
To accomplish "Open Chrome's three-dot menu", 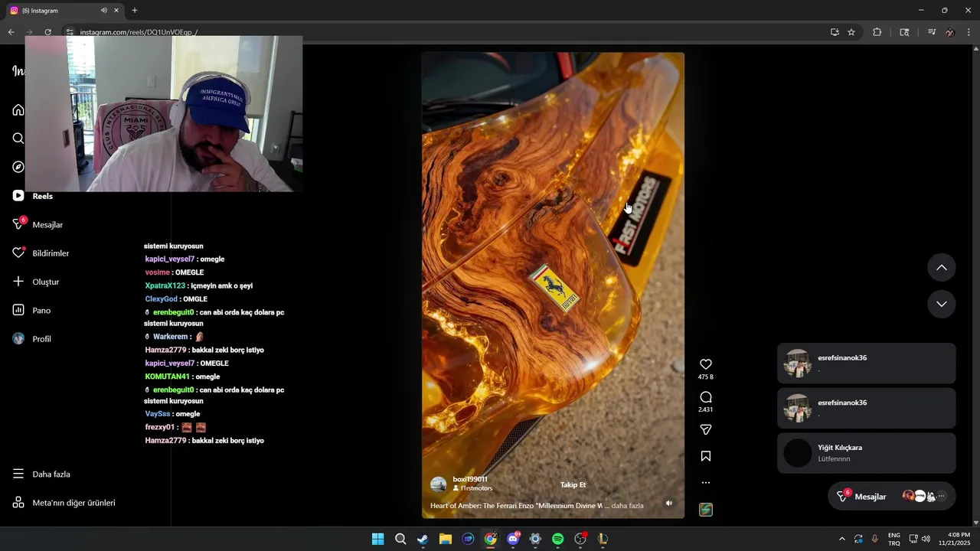I will point(969,32).
